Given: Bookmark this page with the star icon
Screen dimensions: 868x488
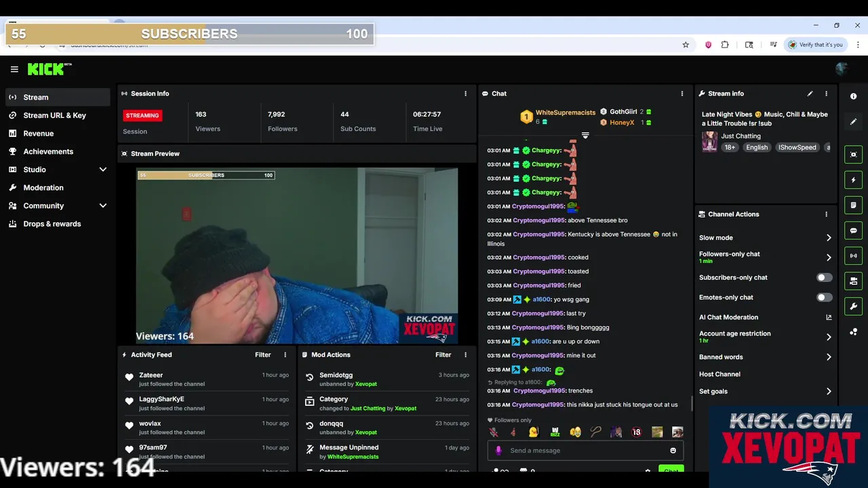Looking at the screenshot, I should [686, 45].
